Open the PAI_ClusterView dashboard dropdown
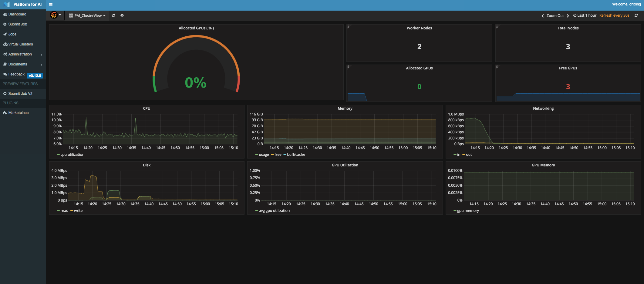644x284 pixels. coord(87,16)
